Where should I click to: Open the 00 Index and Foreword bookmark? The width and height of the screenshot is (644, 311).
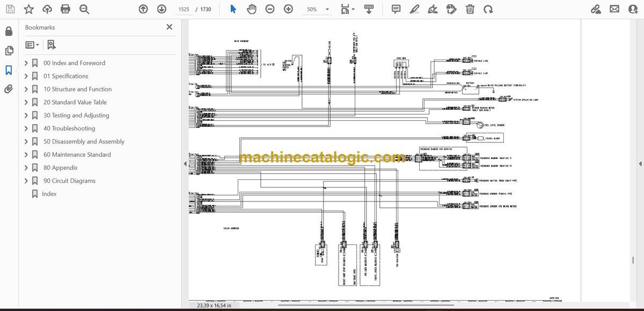click(74, 63)
